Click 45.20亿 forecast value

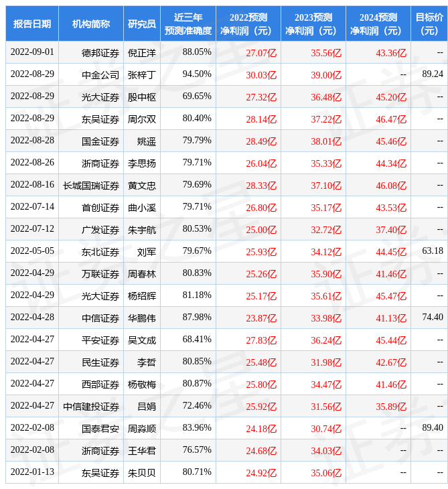[x=391, y=97]
